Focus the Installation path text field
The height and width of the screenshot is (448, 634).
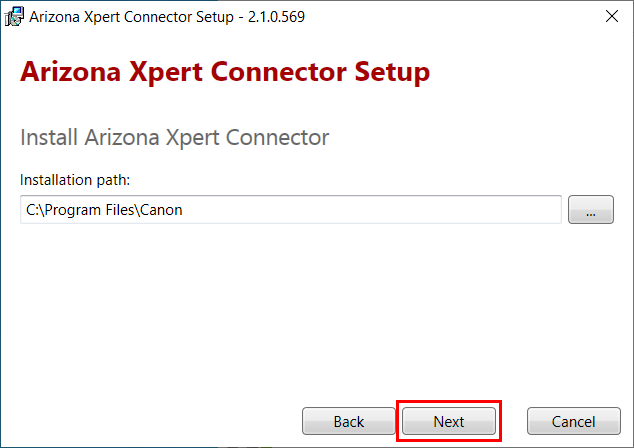click(291, 209)
